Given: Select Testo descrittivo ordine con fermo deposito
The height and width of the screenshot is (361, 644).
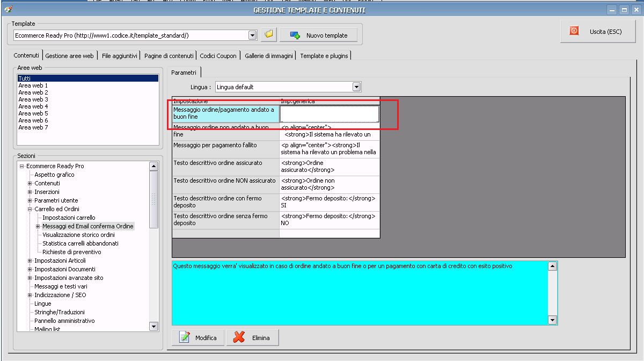Looking at the screenshot, I should (x=225, y=203).
